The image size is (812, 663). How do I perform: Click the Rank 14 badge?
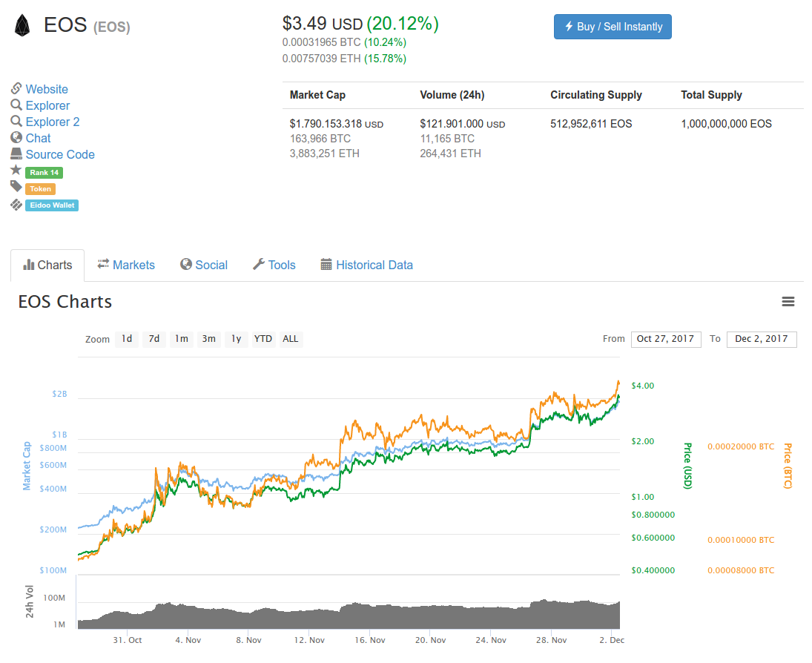[44, 173]
